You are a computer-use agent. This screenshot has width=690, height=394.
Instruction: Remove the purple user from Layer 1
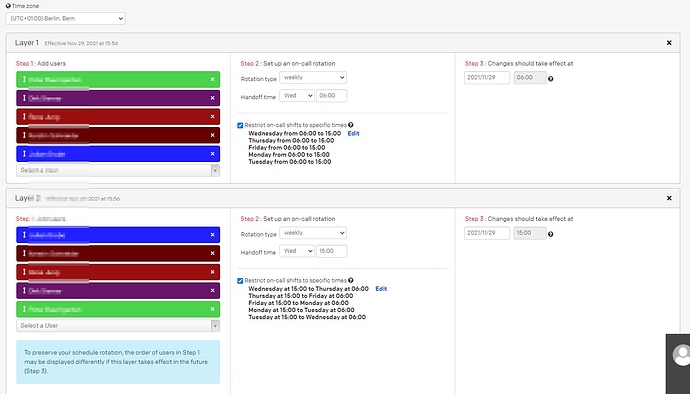coord(213,98)
